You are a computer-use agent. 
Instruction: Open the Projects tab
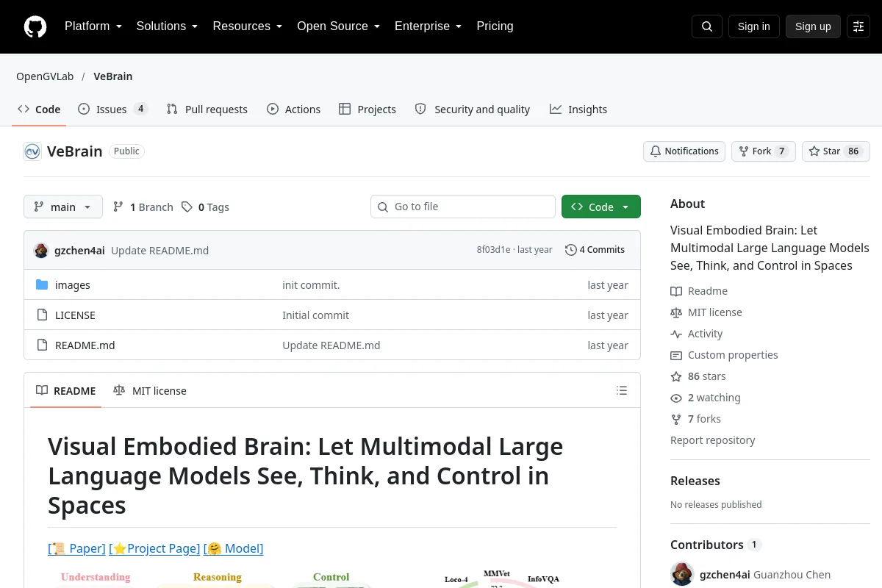coord(367,110)
